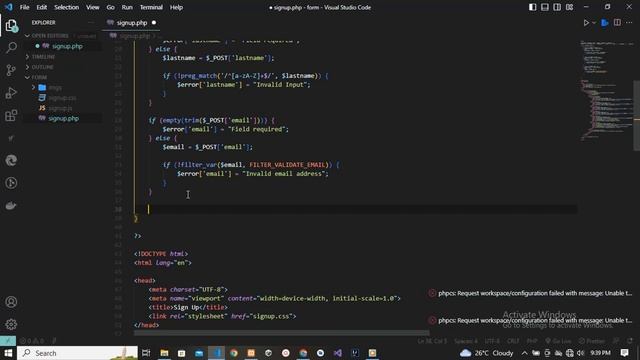Open File Explorer from the taskbar
The width and height of the screenshot is (640, 360).
164,353
